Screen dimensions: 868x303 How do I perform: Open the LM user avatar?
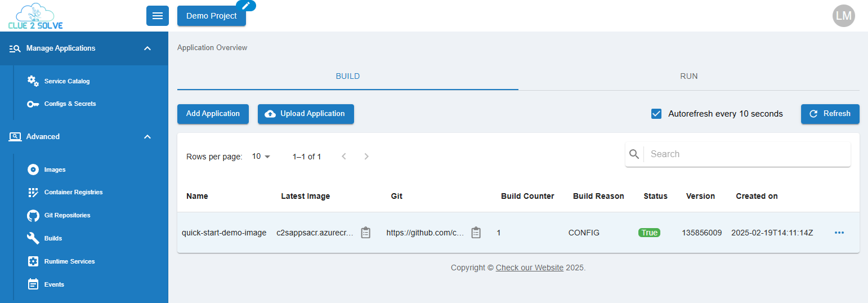(843, 16)
